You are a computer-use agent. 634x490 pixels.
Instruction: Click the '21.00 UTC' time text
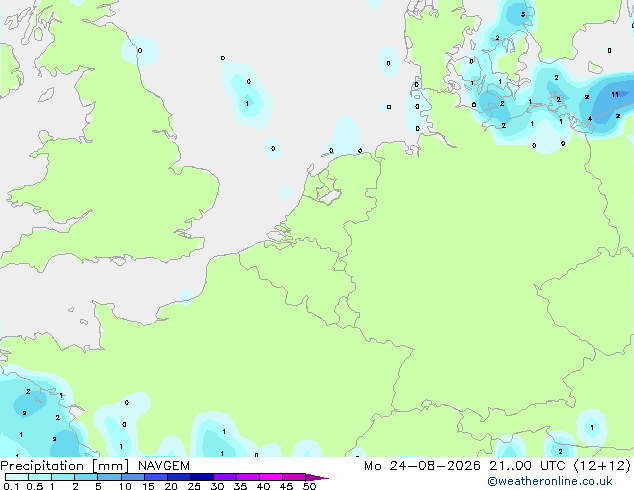tap(527, 466)
